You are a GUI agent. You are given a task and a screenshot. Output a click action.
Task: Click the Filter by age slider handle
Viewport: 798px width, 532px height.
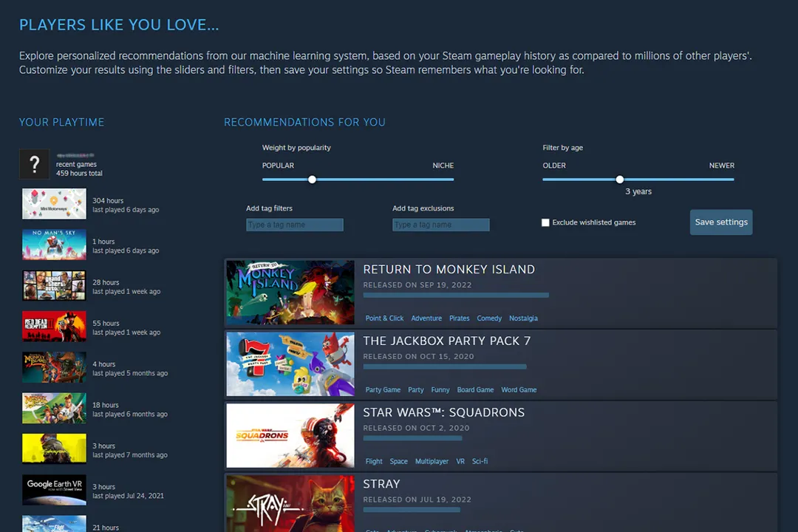619,180
